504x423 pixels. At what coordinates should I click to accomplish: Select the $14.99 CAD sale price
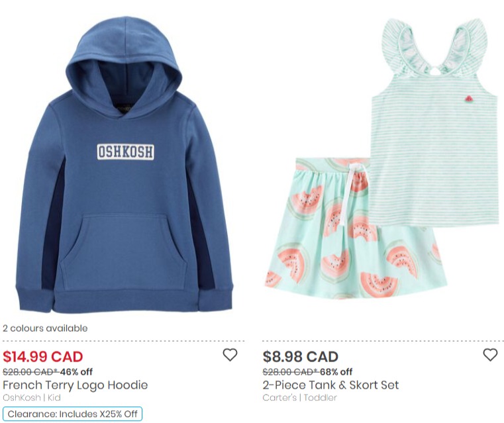click(x=43, y=357)
